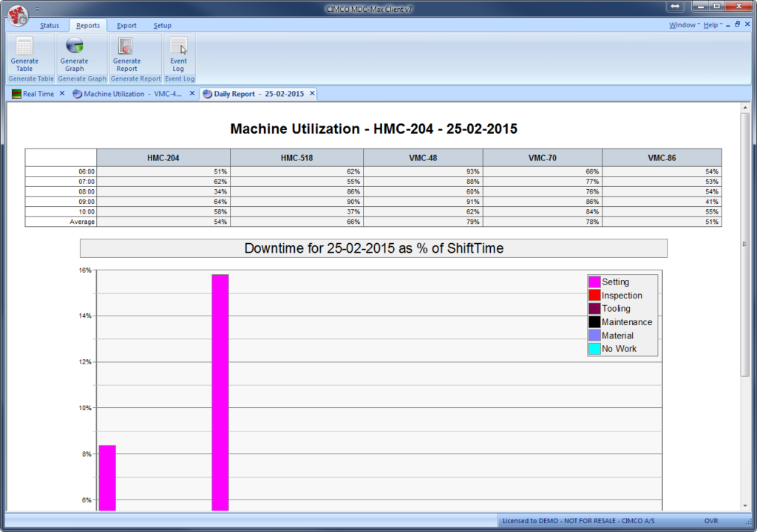
Task: Click the Setting magenta legend swatch
Action: coord(594,282)
